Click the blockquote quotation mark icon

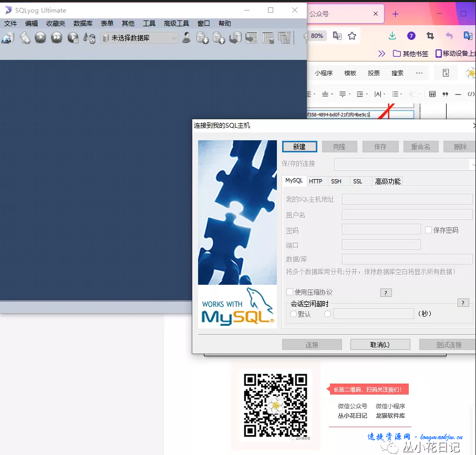[446, 95]
